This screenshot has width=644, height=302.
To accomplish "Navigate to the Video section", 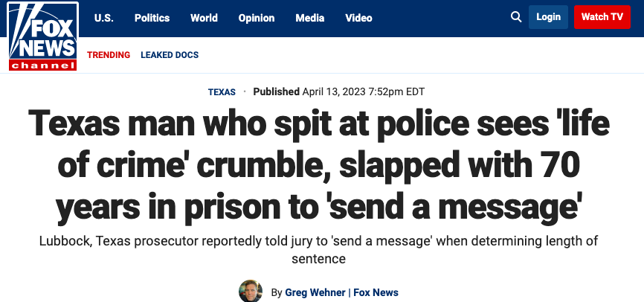I will coord(358,18).
